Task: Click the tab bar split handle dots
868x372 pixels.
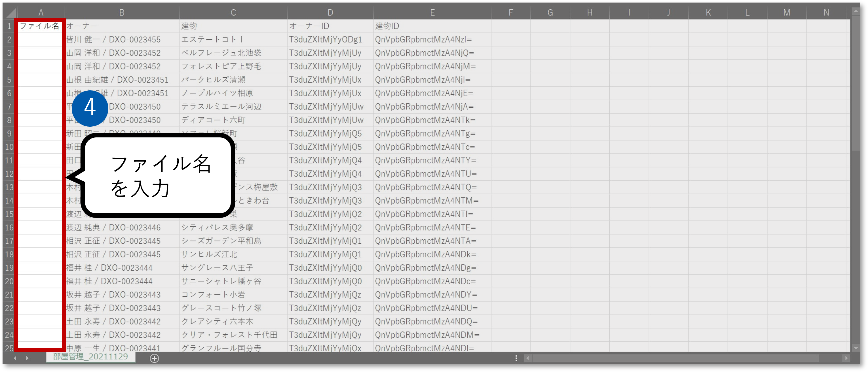Action: [516, 358]
